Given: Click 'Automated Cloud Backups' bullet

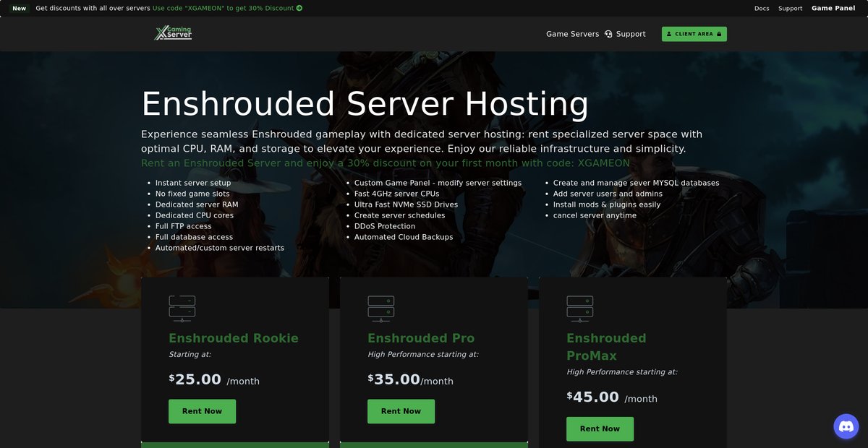Looking at the screenshot, I should point(404,237).
